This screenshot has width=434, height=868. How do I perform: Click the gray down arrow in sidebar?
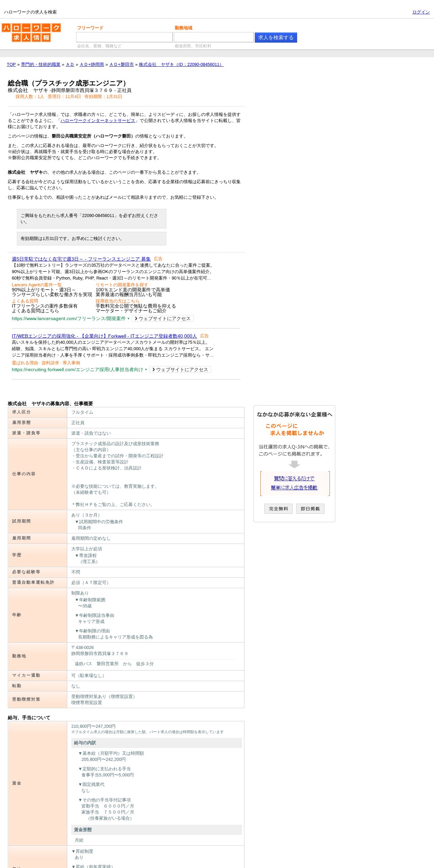[x=294, y=464]
